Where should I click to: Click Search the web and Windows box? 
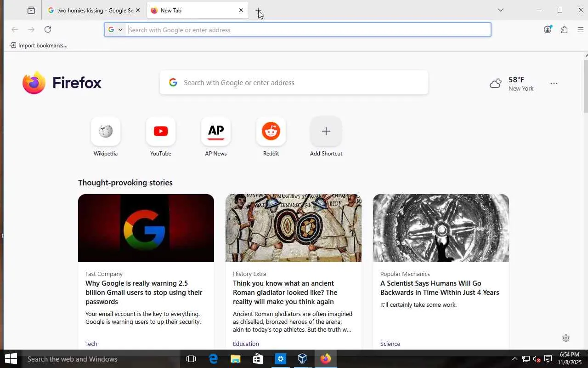point(101,359)
